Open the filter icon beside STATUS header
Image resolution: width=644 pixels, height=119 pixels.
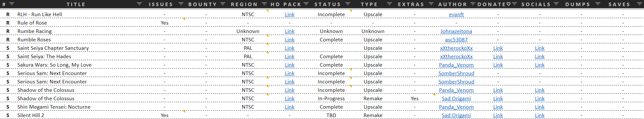coord(348,4)
